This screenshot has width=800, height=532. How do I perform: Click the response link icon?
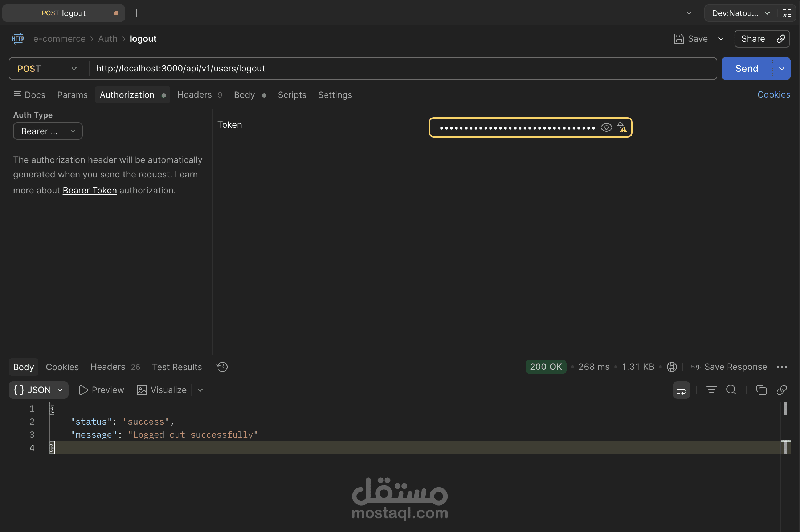[781, 390]
